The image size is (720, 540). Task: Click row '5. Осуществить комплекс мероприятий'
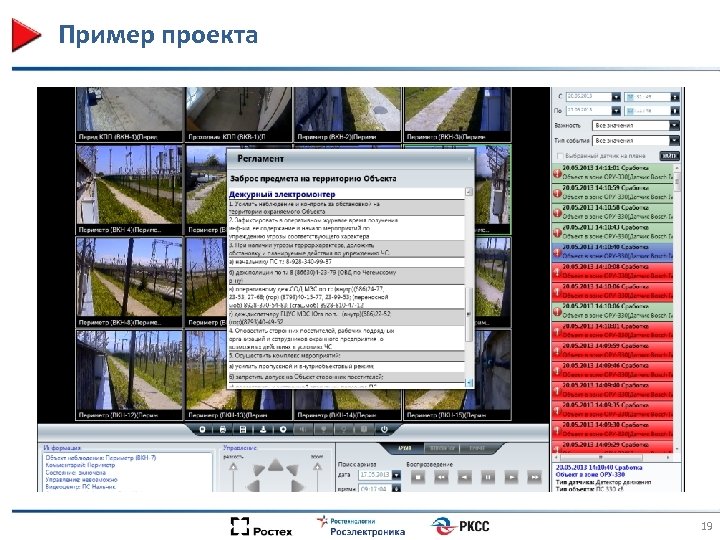pos(347,356)
